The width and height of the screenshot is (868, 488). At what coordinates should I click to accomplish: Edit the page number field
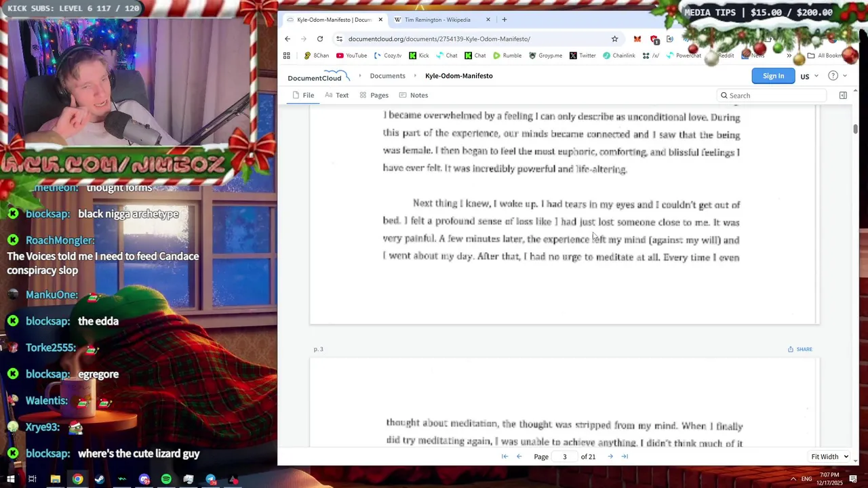coord(564,457)
